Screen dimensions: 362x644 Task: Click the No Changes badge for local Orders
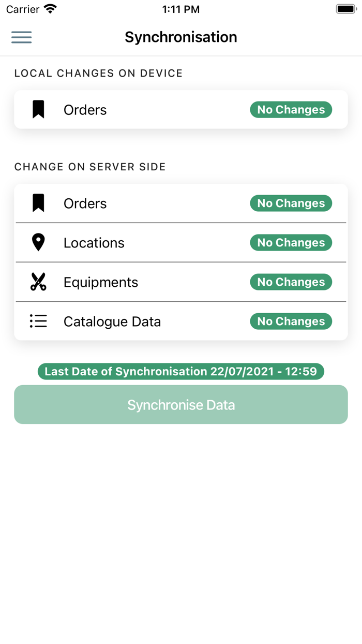point(291,109)
